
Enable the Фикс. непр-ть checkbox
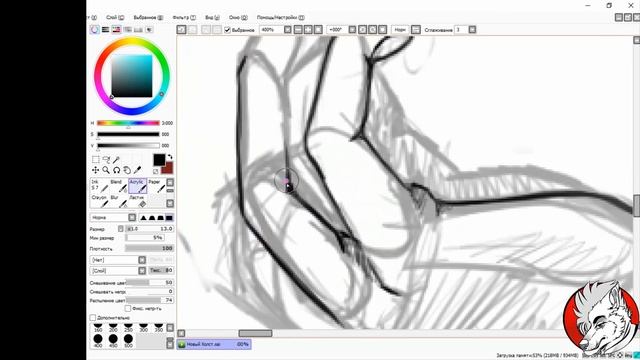click(128, 309)
